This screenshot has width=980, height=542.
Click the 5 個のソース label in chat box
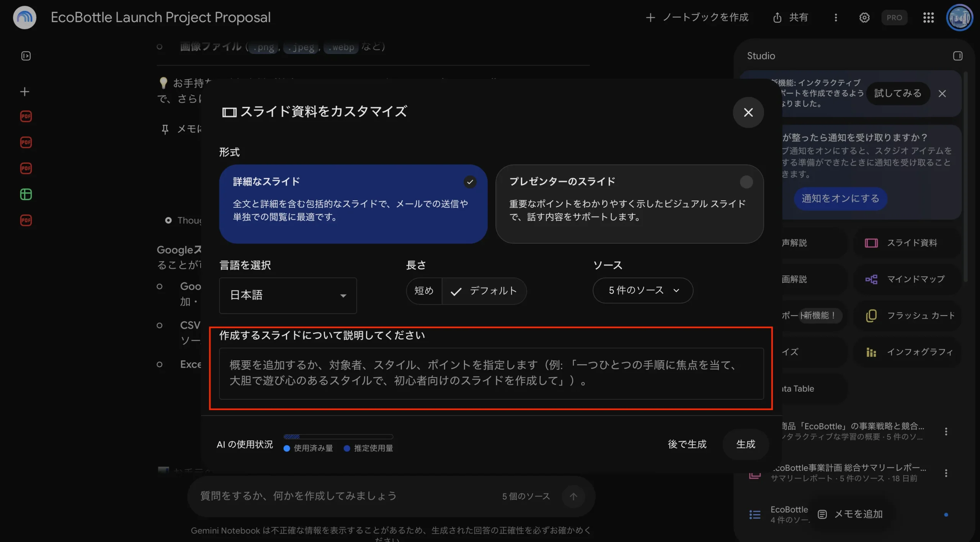tap(526, 496)
